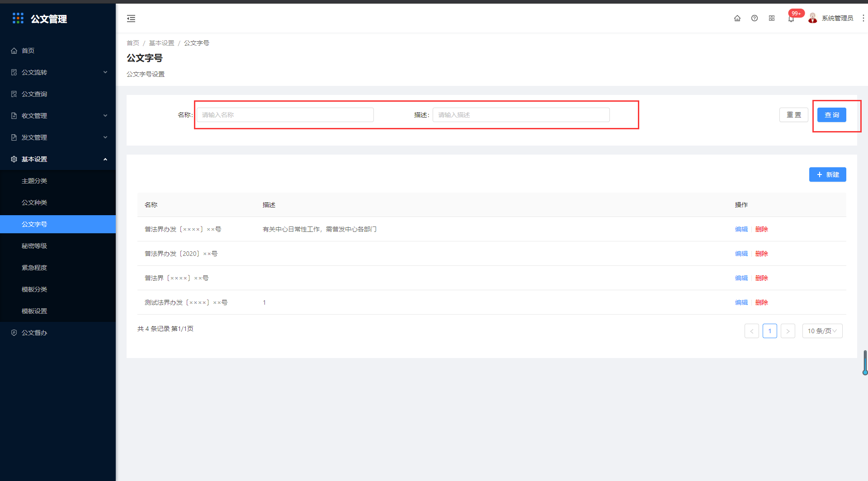The image size is (868, 481).
Task: Go to next page arrow
Action: (x=788, y=331)
